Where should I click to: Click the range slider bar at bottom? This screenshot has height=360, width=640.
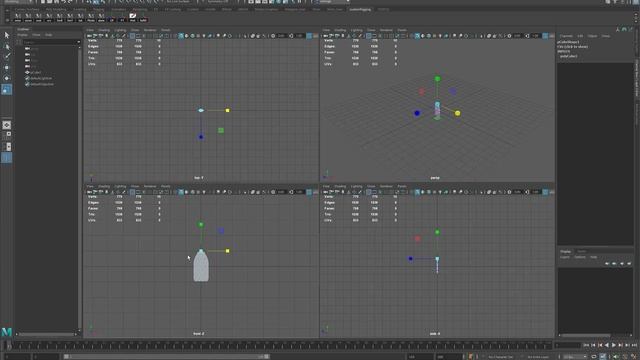coord(167,356)
